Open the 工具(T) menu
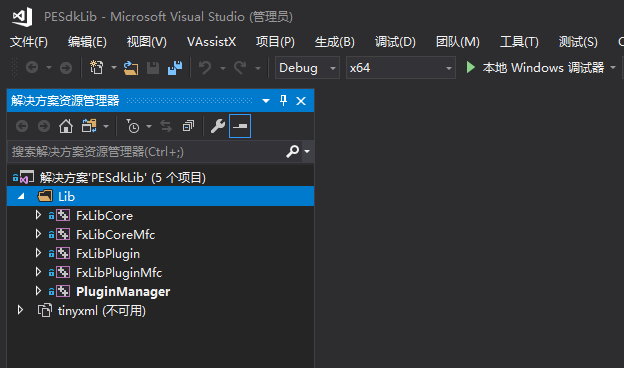Screen dimensions: 624x368 coord(519,42)
